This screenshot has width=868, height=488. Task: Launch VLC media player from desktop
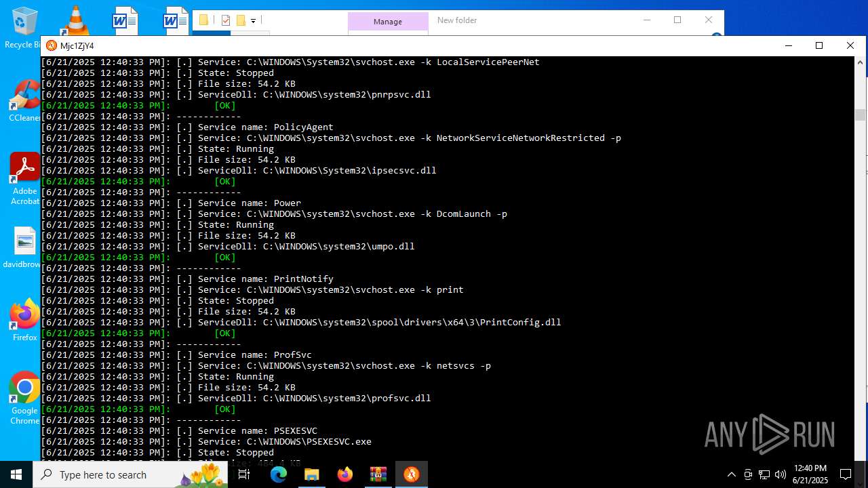point(75,20)
